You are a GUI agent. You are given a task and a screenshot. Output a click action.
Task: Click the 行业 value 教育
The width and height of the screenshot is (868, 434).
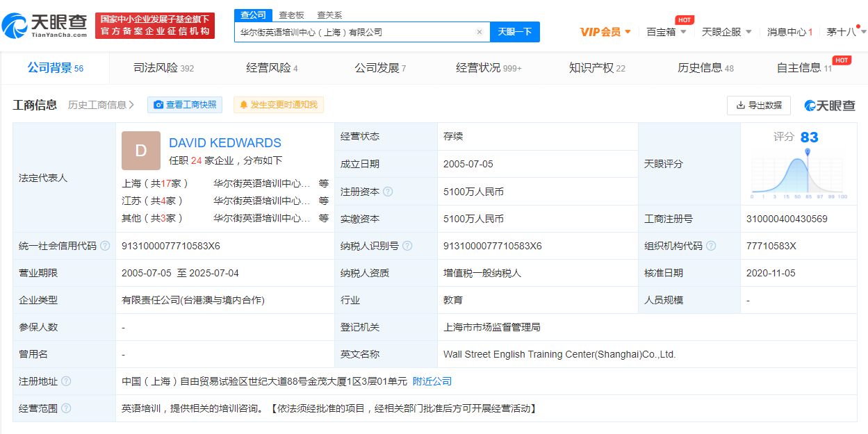pyautogui.click(x=453, y=300)
